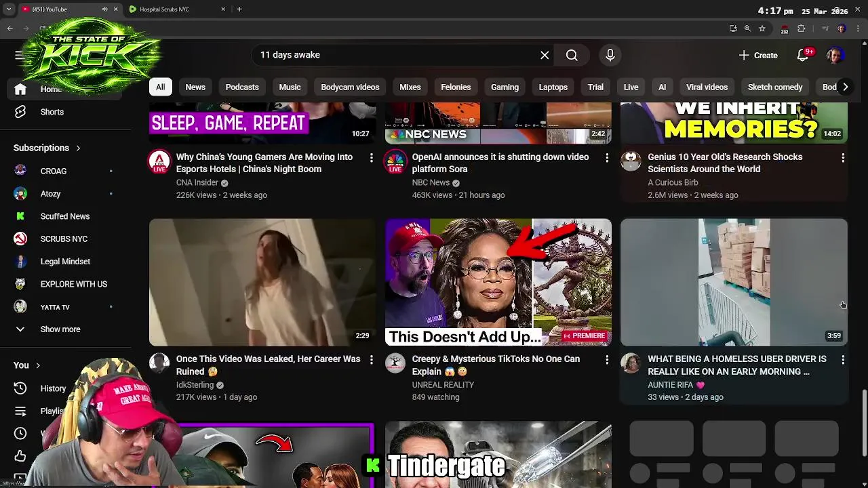Click the page vertical scrollbar
868x488 pixels.
pos(863,424)
